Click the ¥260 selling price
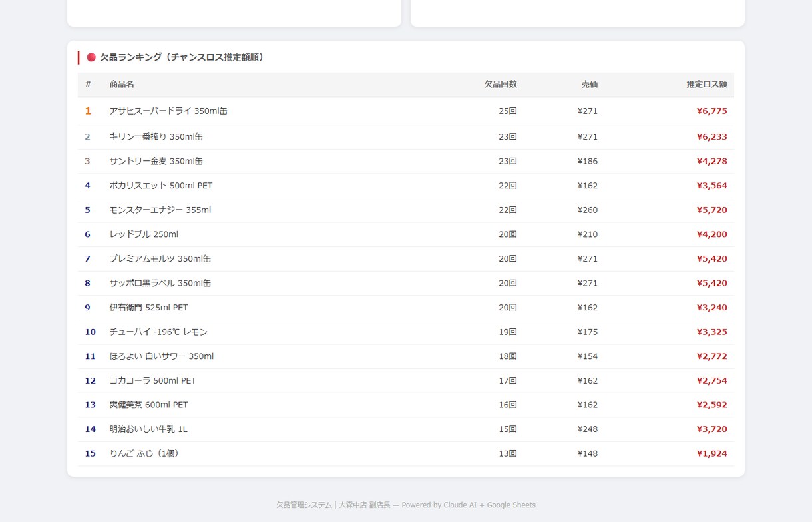The image size is (812, 522). pos(588,210)
